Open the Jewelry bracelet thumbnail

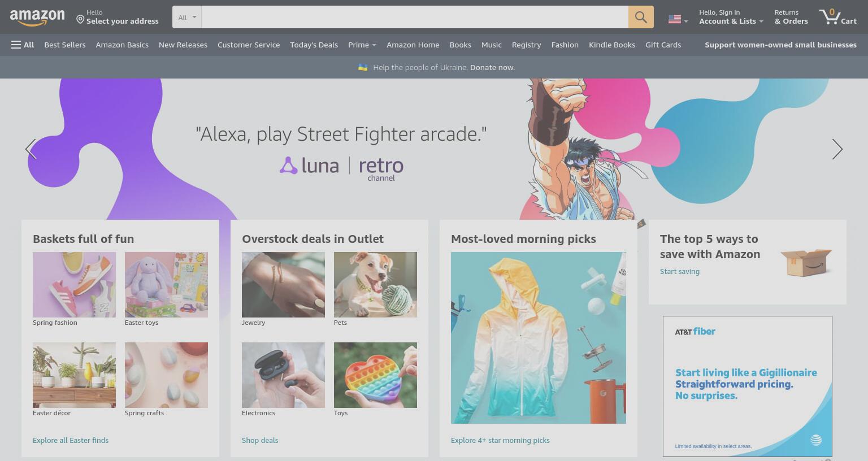pos(283,285)
